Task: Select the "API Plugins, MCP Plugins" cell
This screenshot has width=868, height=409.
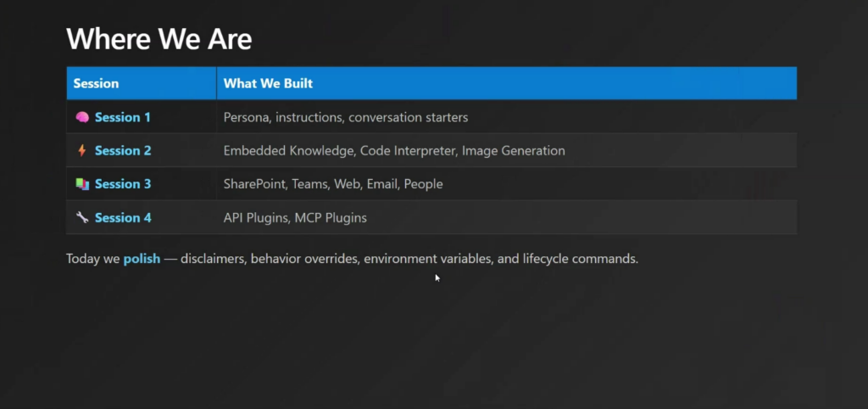Action: pyautogui.click(x=295, y=217)
